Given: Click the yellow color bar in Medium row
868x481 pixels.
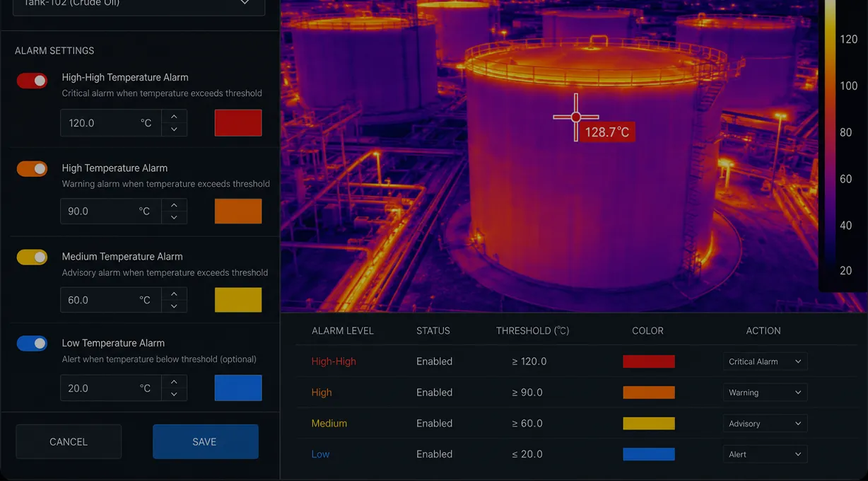Looking at the screenshot, I should (649, 424).
